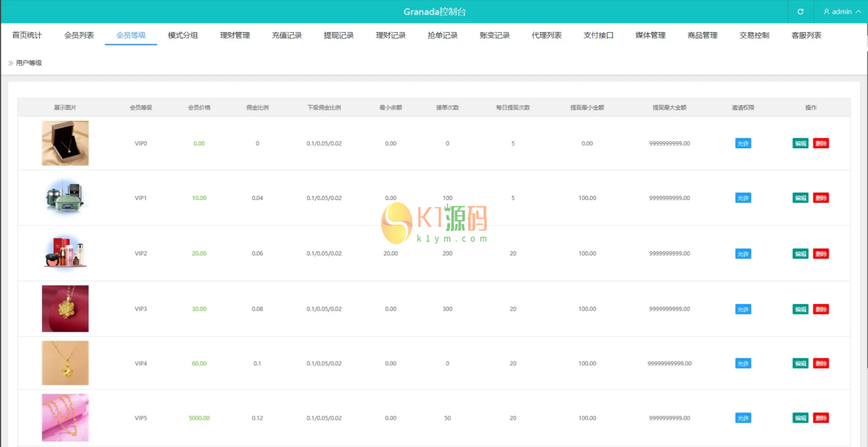Click the VIP0 necklace box thumbnail
The height and width of the screenshot is (447, 868).
[65, 143]
